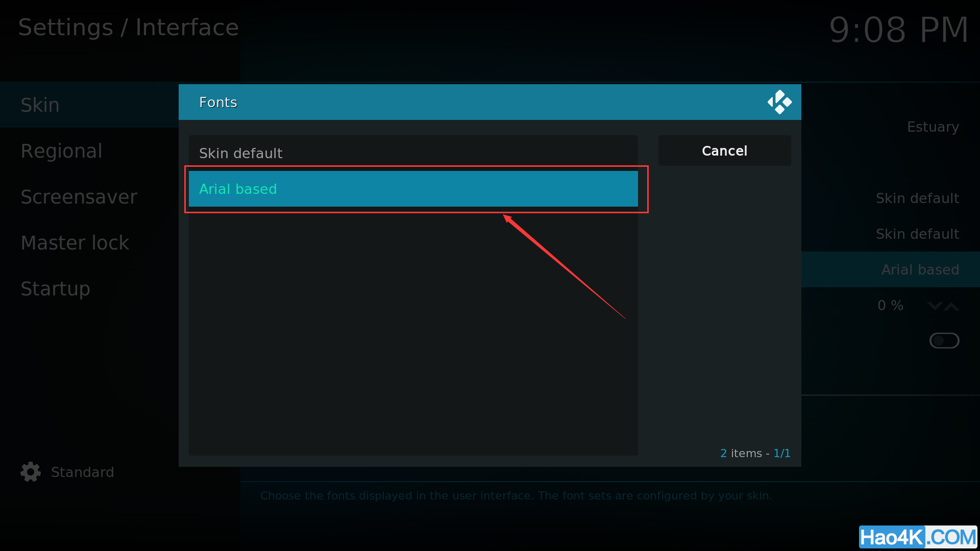Viewport: 980px width, 551px height.
Task: Select the Arial based font option
Action: tap(413, 189)
